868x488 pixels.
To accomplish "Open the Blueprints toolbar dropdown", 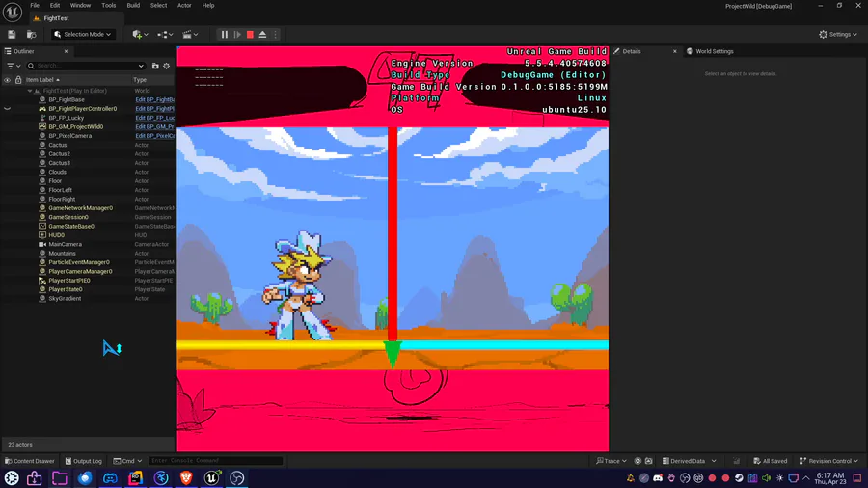I will click(165, 35).
